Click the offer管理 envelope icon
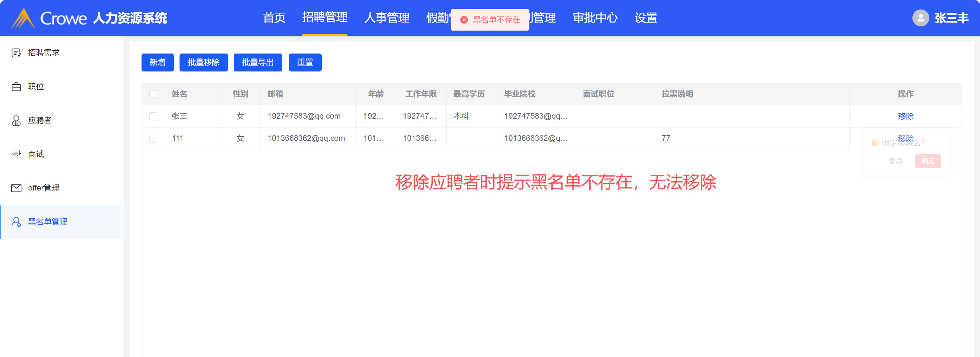The image size is (980, 357). click(x=16, y=188)
